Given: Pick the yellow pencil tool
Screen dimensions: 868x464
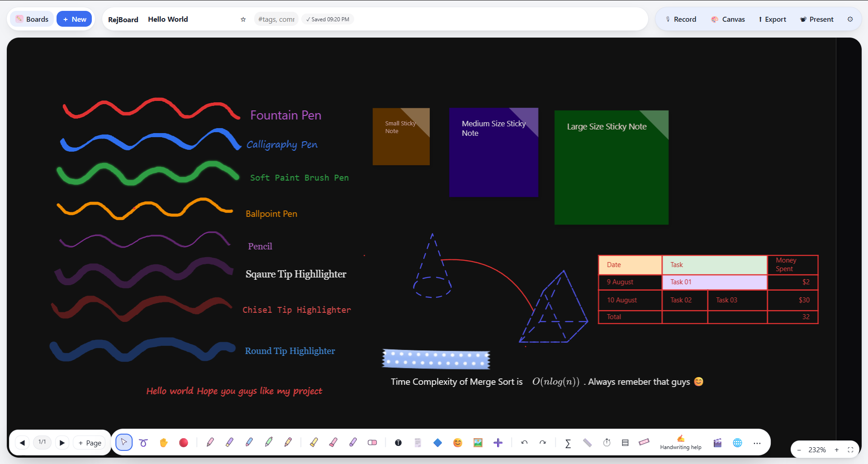Looking at the screenshot, I should point(288,442).
